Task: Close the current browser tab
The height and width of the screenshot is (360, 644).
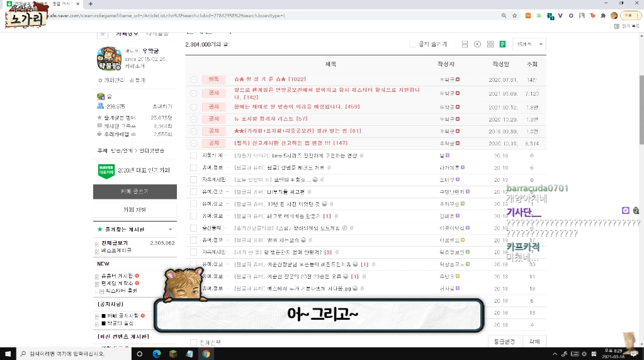Action: click(78, 4)
